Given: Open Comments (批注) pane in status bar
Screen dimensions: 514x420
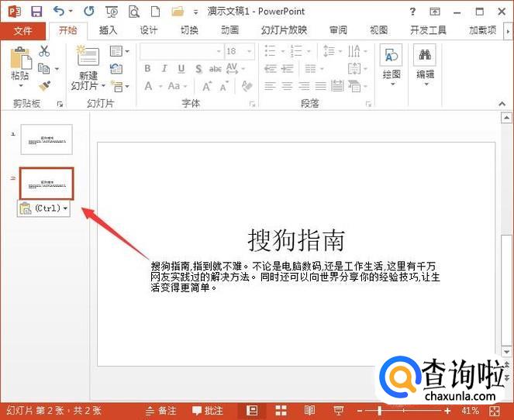Looking at the screenshot, I should (x=208, y=411).
